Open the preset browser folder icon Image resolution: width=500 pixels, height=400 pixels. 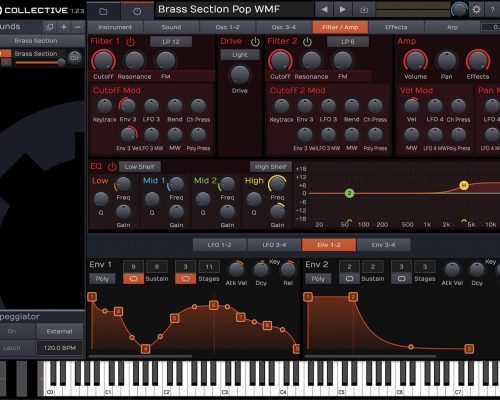click(x=103, y=11)
